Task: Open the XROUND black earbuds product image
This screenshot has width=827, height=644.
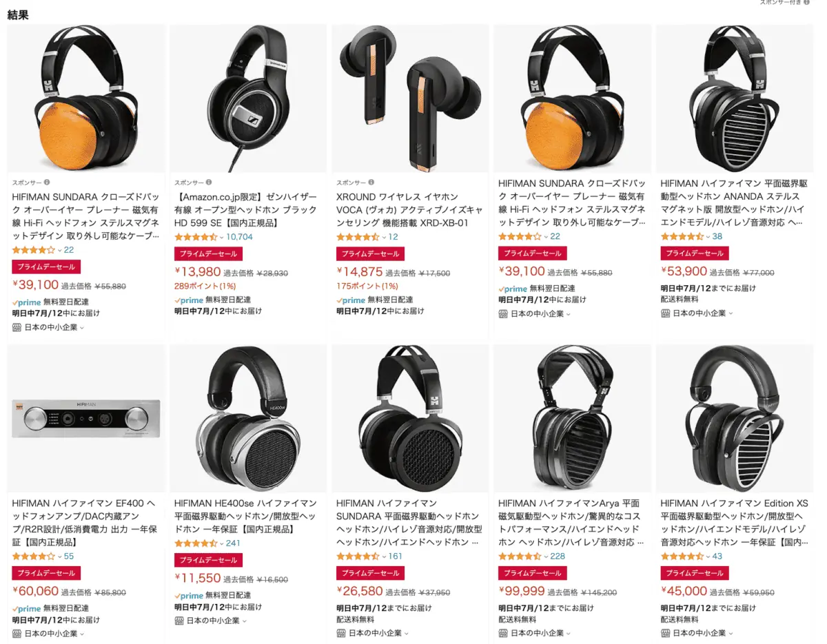Action: pos(410,98)
